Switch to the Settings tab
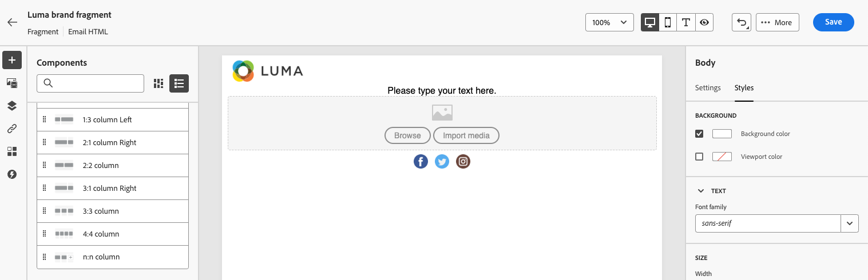 pyautogui.click(x=708, y=88)
